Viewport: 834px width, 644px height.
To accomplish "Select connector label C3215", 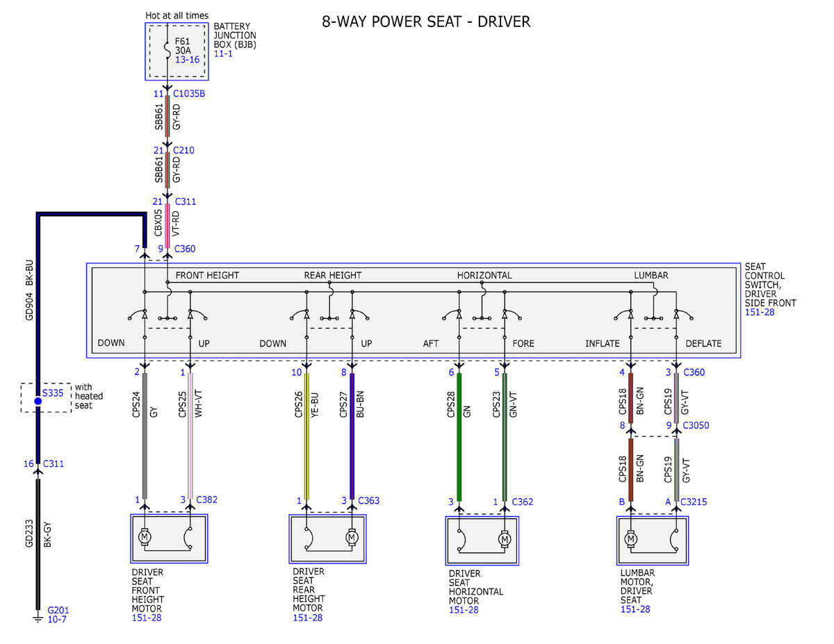I will click(695, 502).
